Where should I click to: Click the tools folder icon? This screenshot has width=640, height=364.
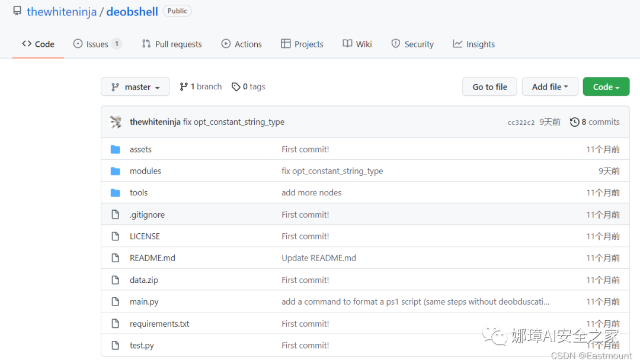116,193
